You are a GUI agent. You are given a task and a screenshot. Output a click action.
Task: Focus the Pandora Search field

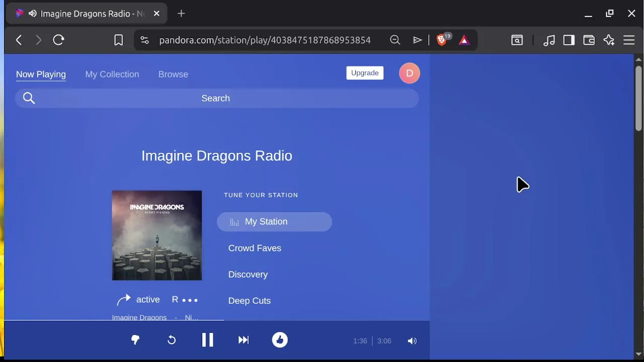pos(216,99)
